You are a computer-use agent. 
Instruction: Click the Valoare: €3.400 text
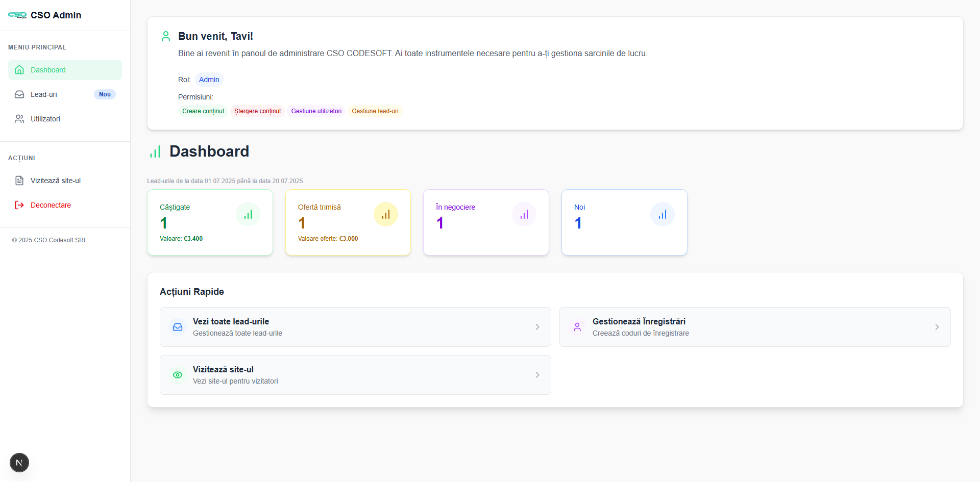point(181,239)
